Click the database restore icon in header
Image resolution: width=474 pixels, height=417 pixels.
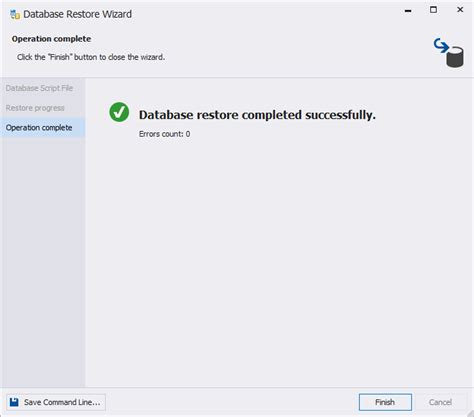(449, 53)
